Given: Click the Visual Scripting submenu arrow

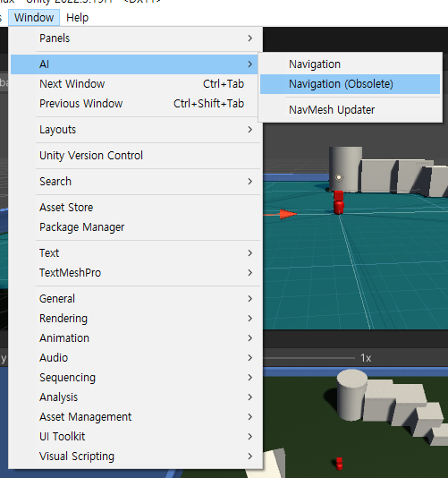Looking at the screenshot, I should [250, 457].
